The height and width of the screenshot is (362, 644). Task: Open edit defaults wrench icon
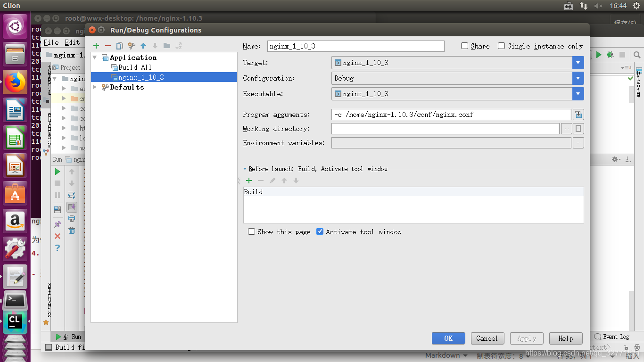[132, 46]
